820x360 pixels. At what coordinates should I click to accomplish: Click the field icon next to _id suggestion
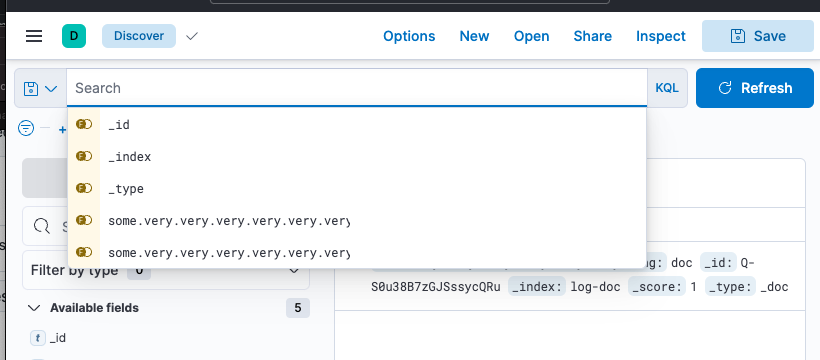pyautogui.click(x=84, y=125)
